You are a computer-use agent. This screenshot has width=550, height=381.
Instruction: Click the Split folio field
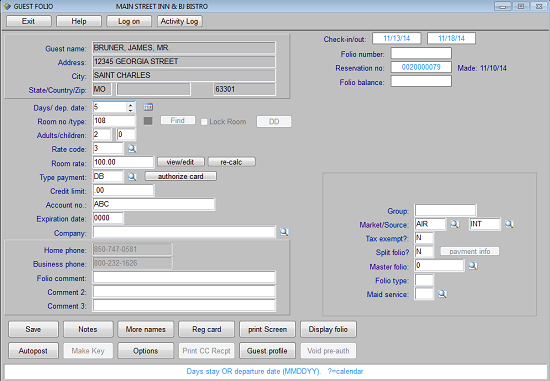tap(424, 252)
